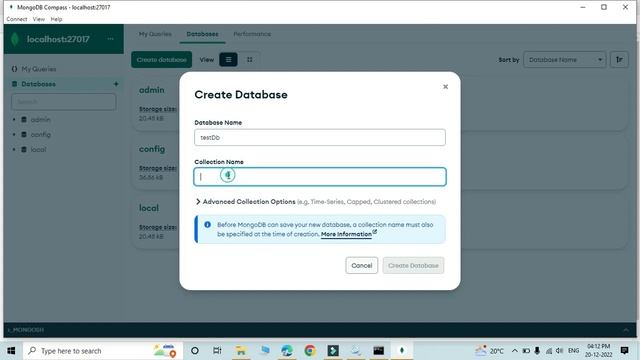This screenshot has width=640, height=360.
Task: Click the sidebar database search field
Action: click(64, 102)
